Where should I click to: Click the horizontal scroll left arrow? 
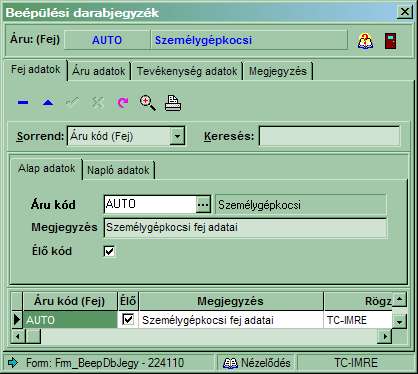click(x=18, y=336)
